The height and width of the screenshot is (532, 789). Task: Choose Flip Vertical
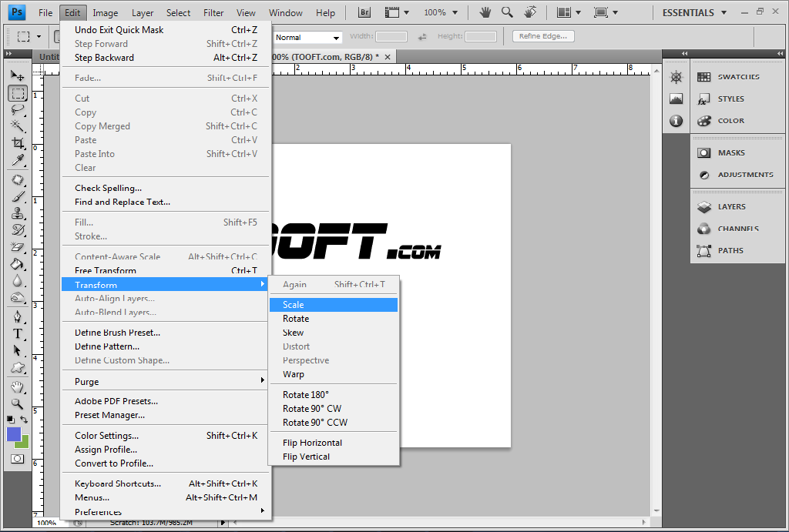pos(334,457)
